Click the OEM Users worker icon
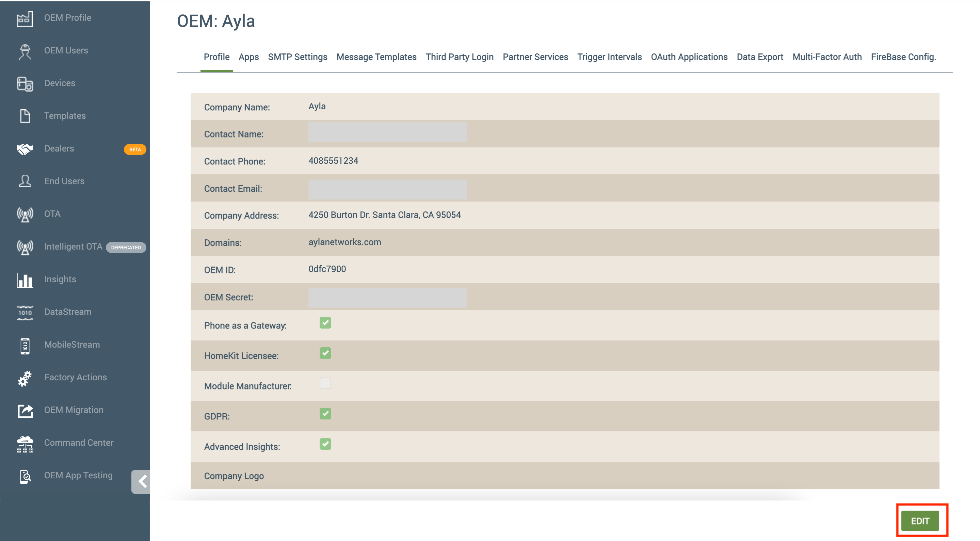This screenshot has width=980, height=541. pyautogui.click(x=25, y=52)
